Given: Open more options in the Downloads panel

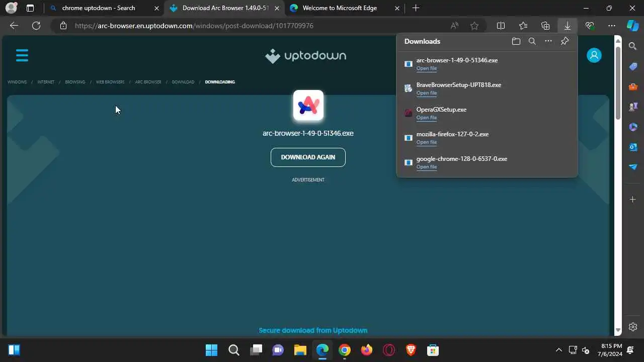Looking at the screenshot, I should (548, 41).
